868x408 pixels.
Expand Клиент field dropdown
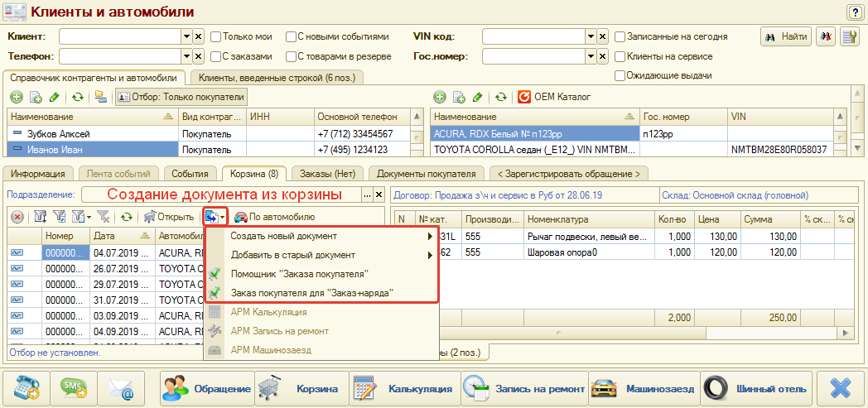click(186, 36)
